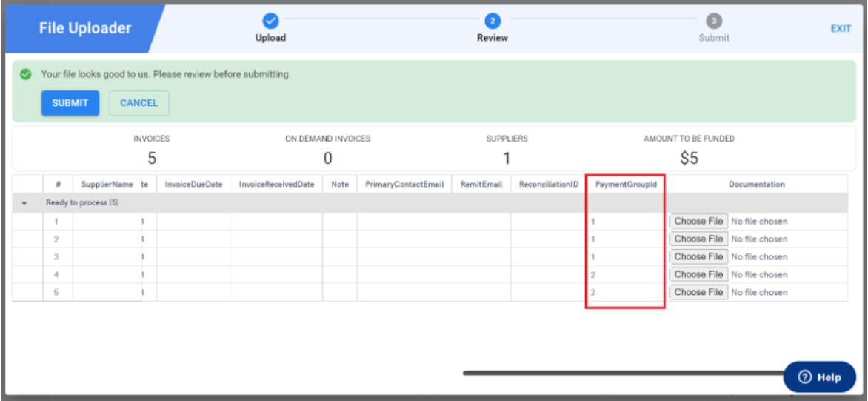Click the InvoiceDueDate column header
This screenshot has width=868, height=401.
(x=193, y=185)
